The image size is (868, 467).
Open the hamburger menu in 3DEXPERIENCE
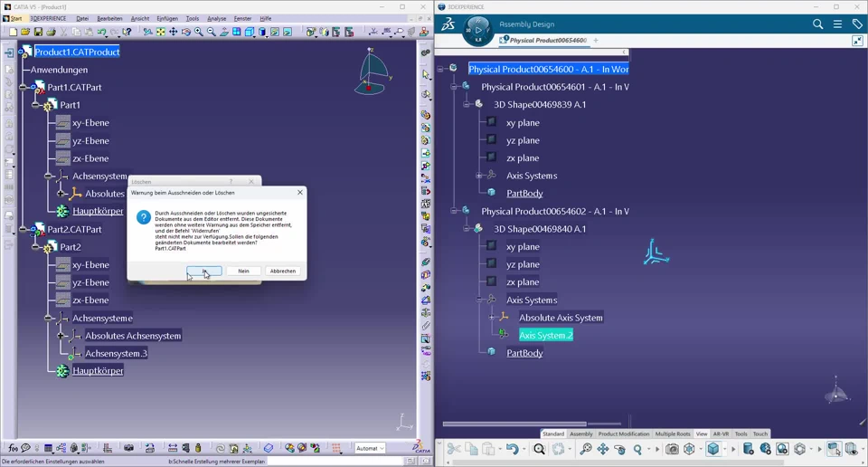(x=837, y=24)
